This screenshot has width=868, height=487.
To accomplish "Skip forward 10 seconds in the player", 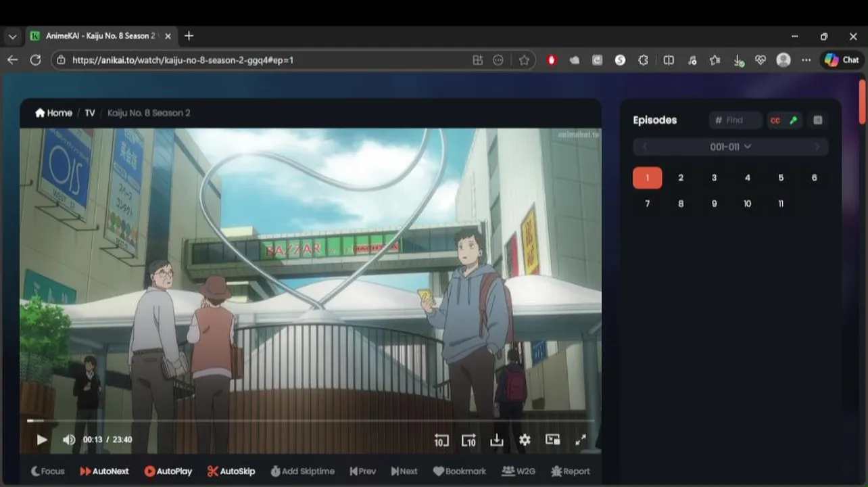I will point(468,440).
